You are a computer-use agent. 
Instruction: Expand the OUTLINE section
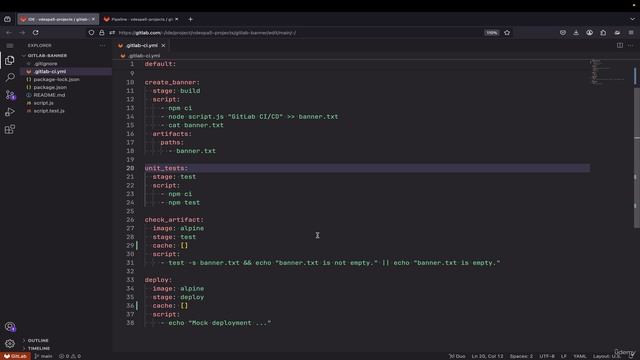coord(38,340)
